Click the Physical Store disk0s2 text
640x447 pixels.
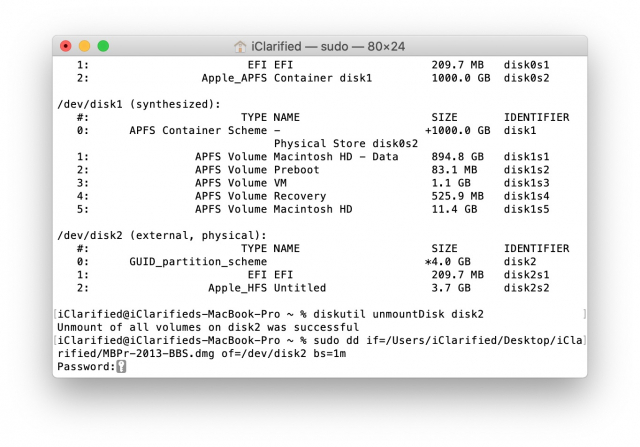[x=346, y=144]
